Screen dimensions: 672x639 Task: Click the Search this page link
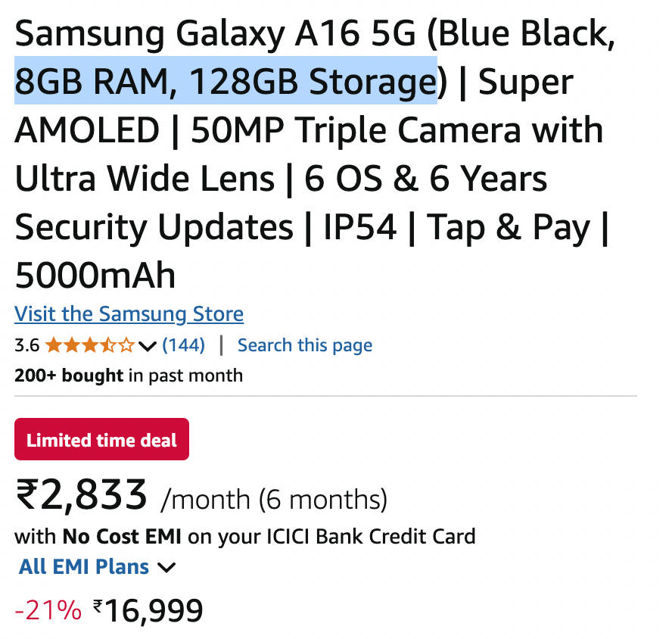pyautogui.click(x=304, y=345)
